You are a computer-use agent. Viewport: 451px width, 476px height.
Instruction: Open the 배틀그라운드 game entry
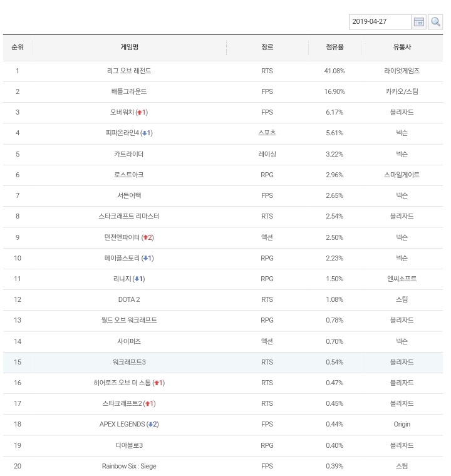(129, 91)
